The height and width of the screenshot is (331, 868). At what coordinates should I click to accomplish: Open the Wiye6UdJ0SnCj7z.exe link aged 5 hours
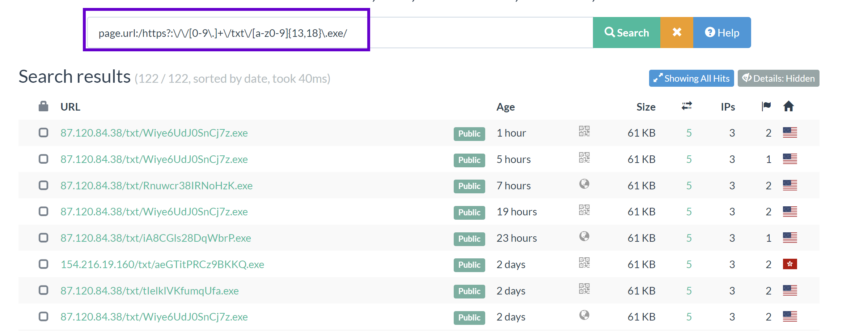(154, 159)
